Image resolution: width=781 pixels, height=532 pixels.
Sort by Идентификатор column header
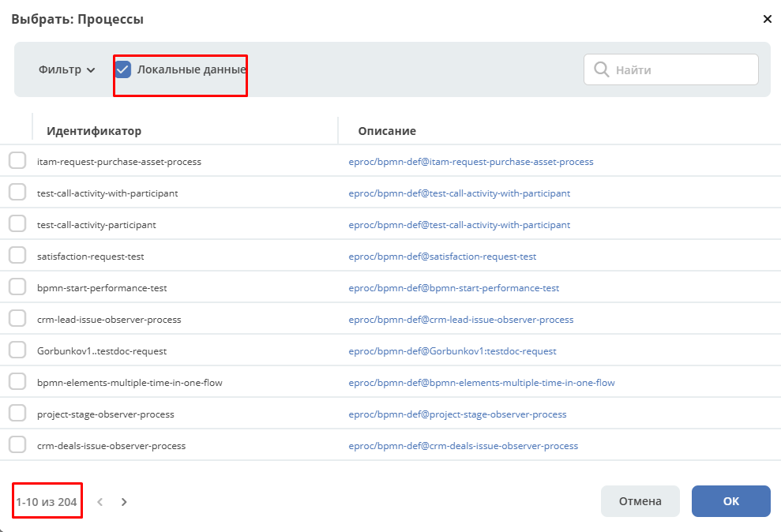click(x=94, y=131)
